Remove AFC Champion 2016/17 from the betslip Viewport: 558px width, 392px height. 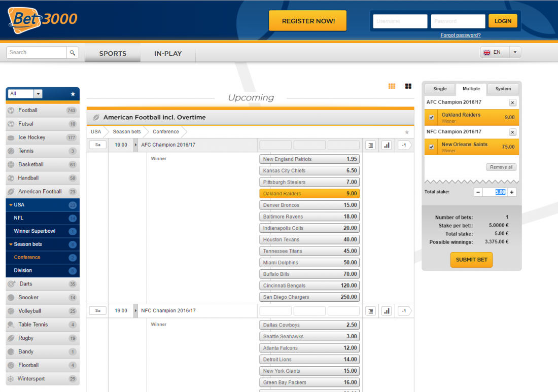tap(512, 103)
